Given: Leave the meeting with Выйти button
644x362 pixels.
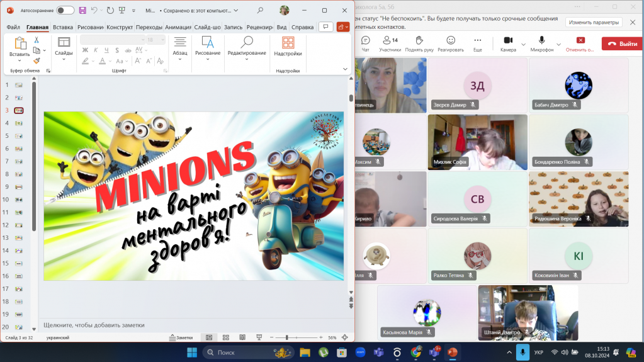Looking at the screenshot, I should pyautogui.click(x=622, y=43).
